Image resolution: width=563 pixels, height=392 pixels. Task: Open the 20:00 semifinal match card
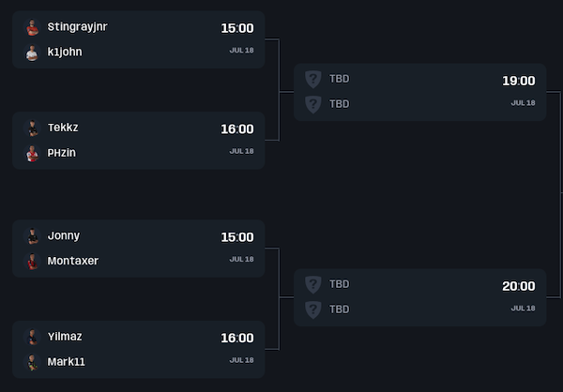point(419,297)
